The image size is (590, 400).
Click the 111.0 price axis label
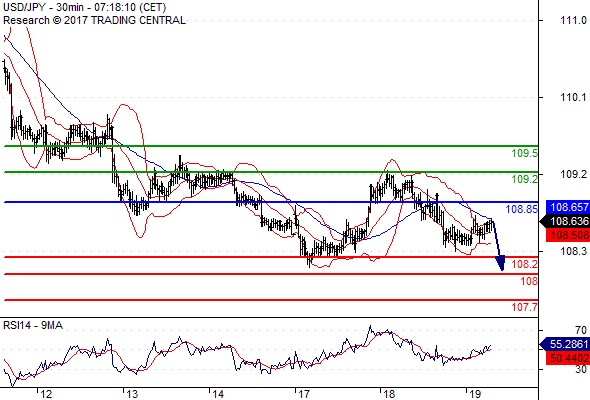(573, 20)
